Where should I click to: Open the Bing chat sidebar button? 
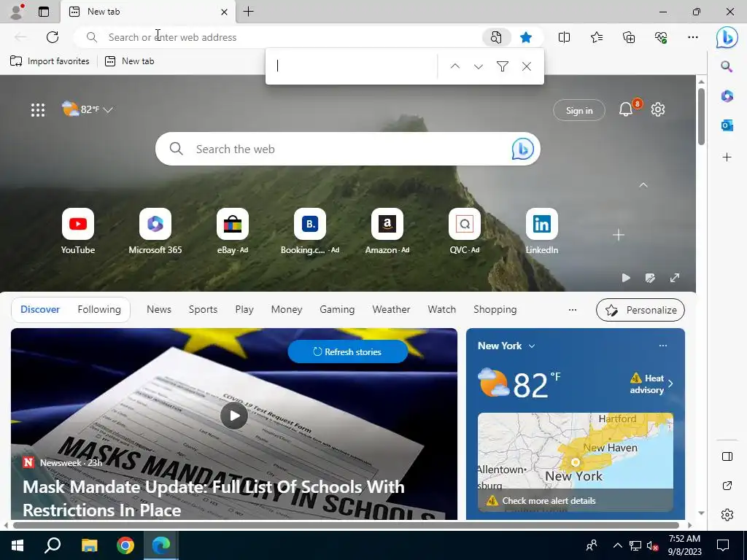pyautogui.click(x=727, y=37)
